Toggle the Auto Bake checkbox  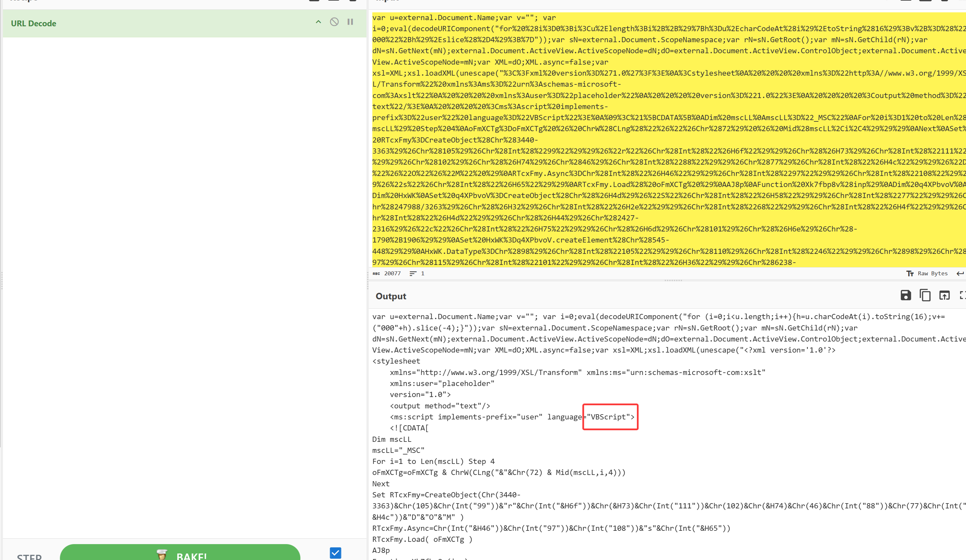335,553
